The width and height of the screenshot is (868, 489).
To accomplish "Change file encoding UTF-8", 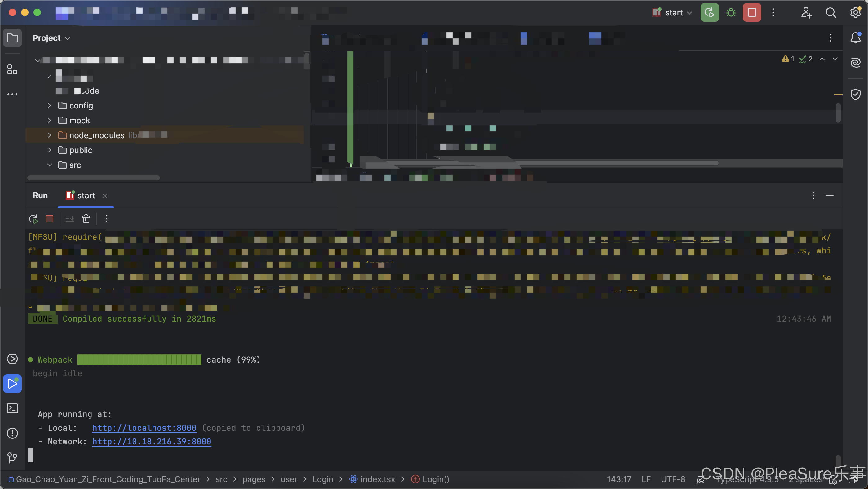I will coord(673,479).
